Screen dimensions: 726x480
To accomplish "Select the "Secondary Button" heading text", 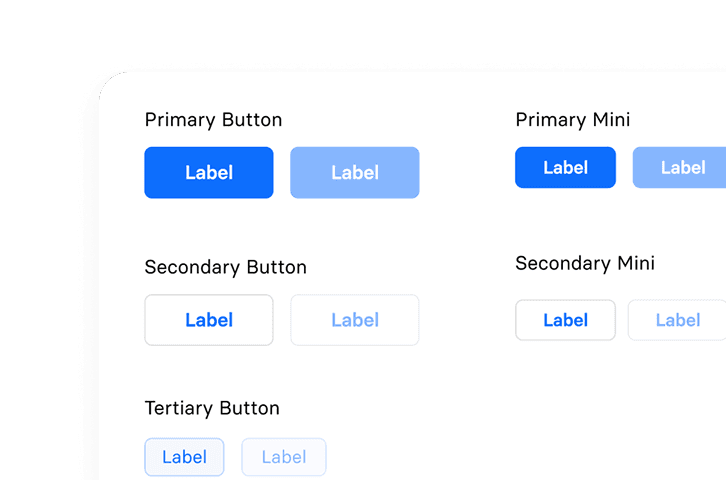I will pyautogui.click(x=225, y=267).
